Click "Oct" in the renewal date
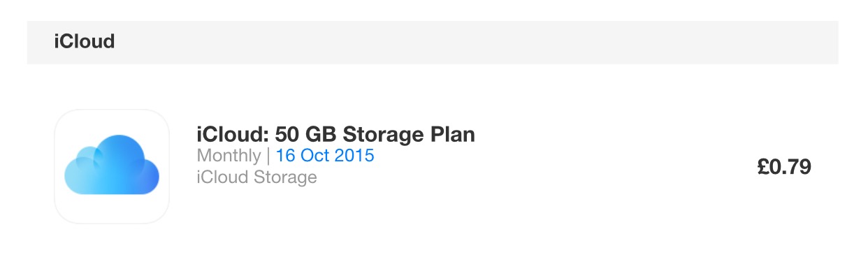This screenshot has height=264, width=868. point(314,155)
